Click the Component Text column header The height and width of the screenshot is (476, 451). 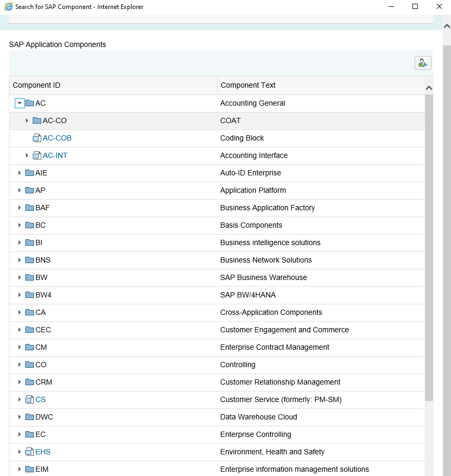pyautogui.click(x=321, y=85)
